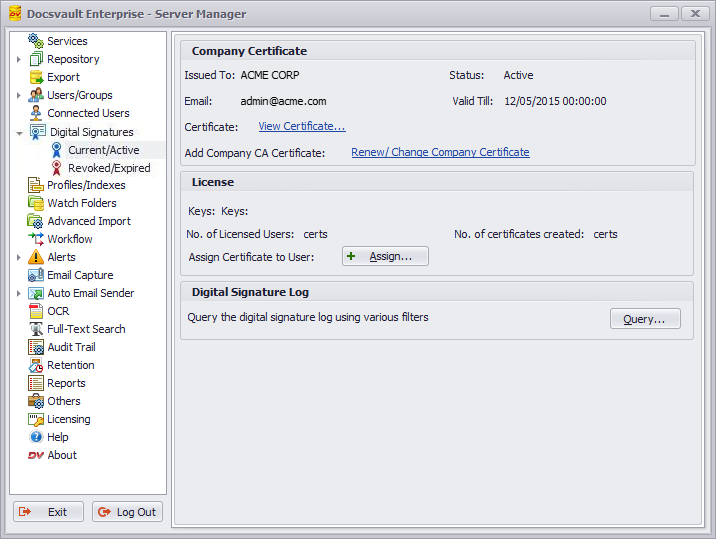Click Renew/Change Company Certificate link
719x539 pixels.
[x=440, y=153]
